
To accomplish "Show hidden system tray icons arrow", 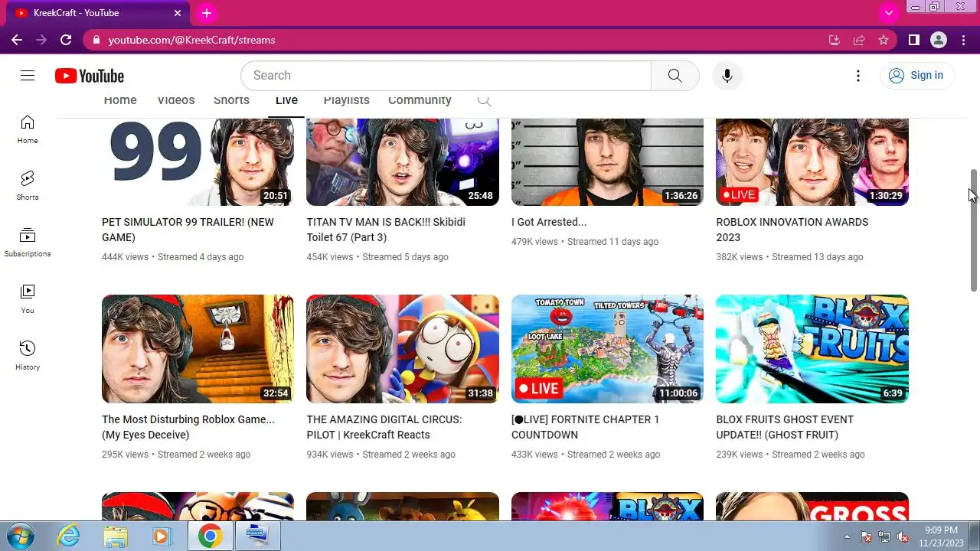I will coord(847,536).
